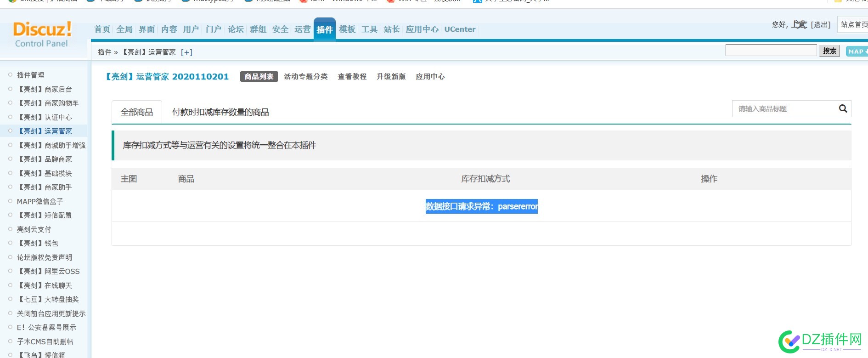Select the 商品列表 sub-tab
The height and width of the screenshot is (358, 868).
point(259,77)
